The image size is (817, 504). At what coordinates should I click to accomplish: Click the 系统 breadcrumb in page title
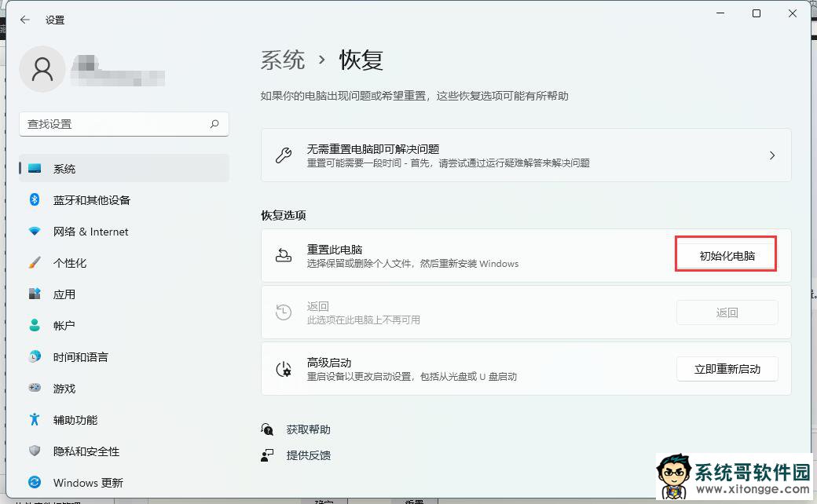pyautogui.click(x=282, y=60)
